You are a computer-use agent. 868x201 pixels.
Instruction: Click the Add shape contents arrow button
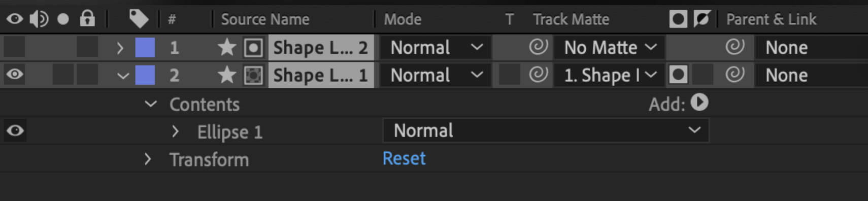(x=699, y=103)
